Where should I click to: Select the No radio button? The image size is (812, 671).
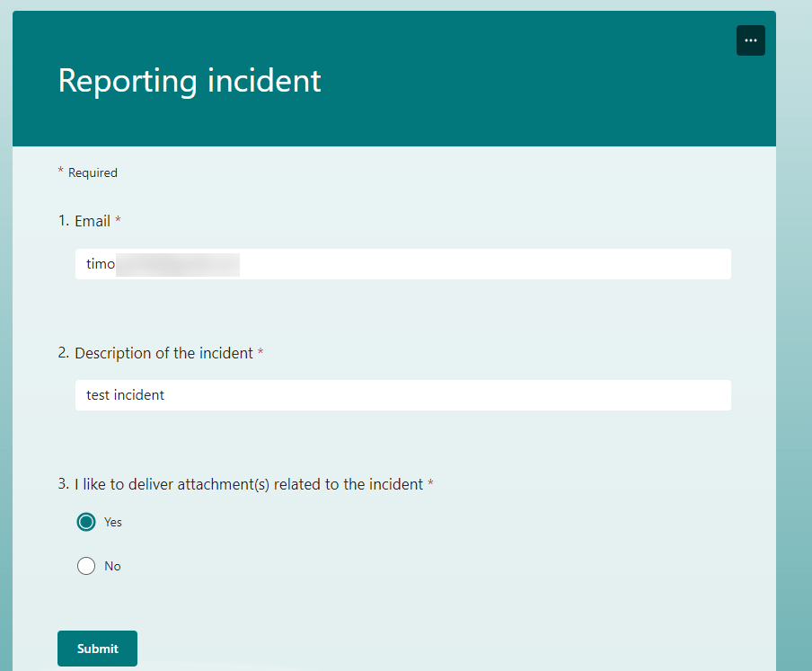point(86,566)
